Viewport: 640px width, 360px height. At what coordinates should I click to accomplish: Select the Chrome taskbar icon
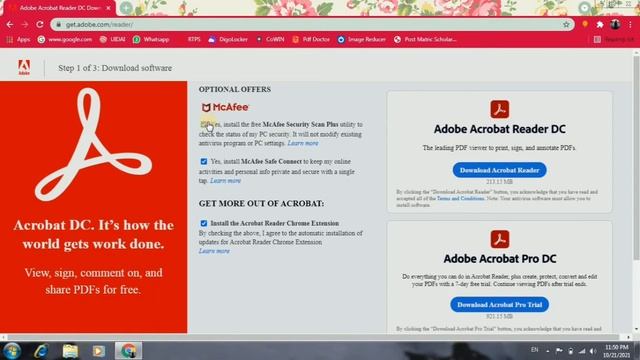(129, 351)
